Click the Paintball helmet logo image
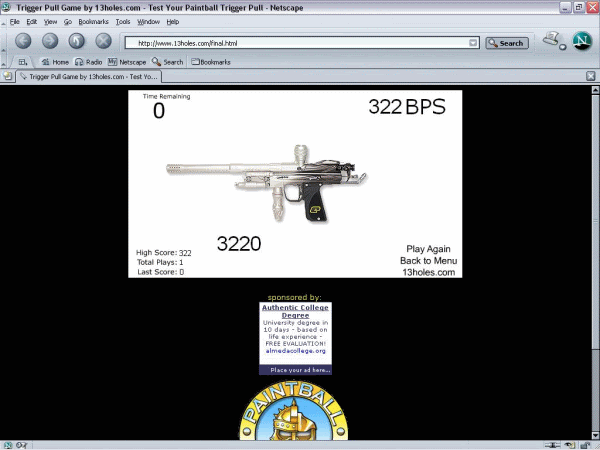The image size is (600, 450). tap(294, 410)
